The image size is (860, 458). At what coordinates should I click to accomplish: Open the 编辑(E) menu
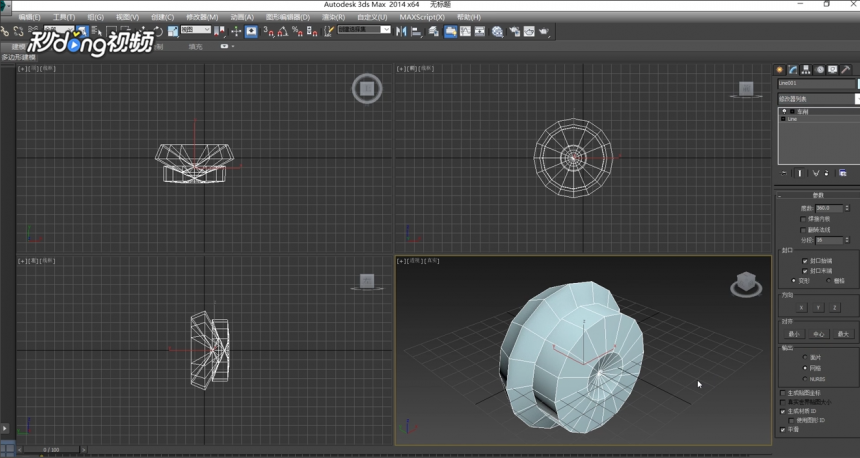[30, 18]
